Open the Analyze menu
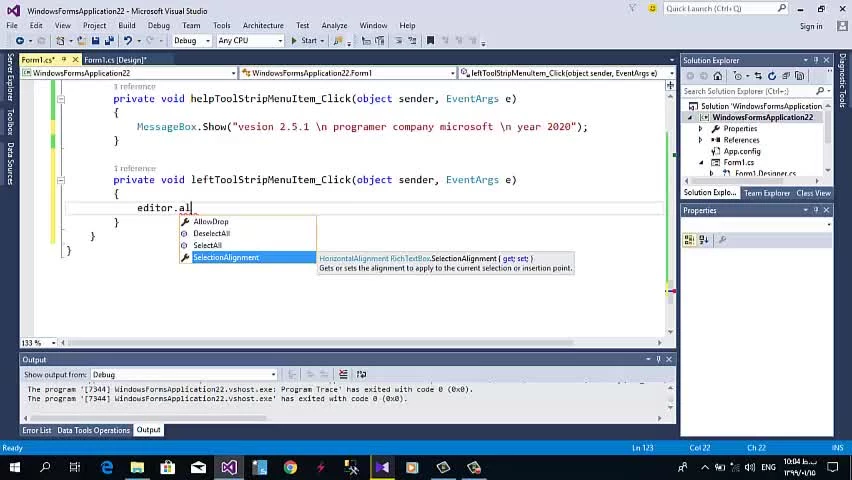The image size is (852, 480). coord(334,26)
